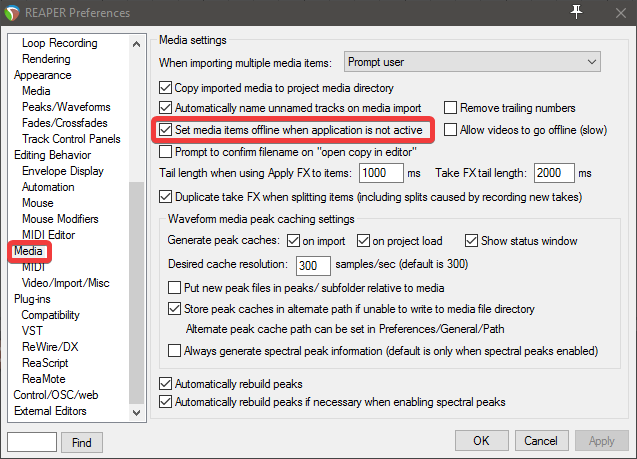Screen dimensions: 637x459
Task: Select MIDI Editor preferences page
Action: 48,235
